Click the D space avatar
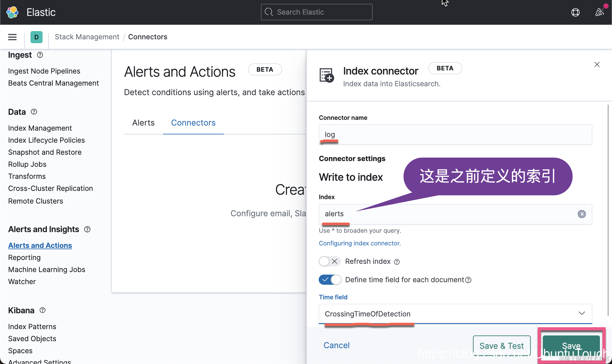612x364 pixels. point(36,37)
